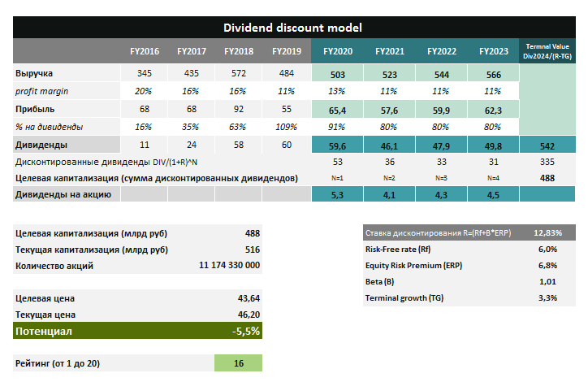Click FY2021 Прибыль cell showing 57,6

pos(389,109)
